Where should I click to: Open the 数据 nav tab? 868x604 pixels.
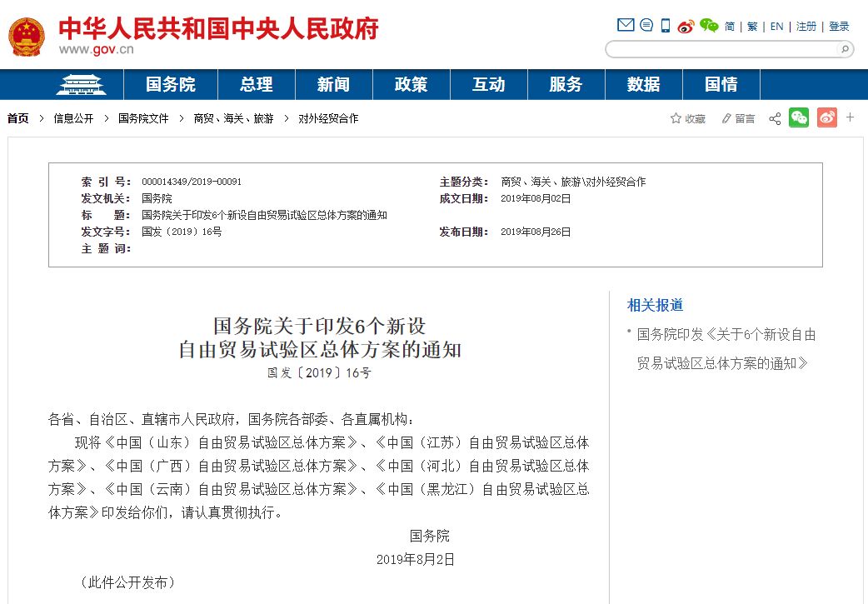click(644, 85)
